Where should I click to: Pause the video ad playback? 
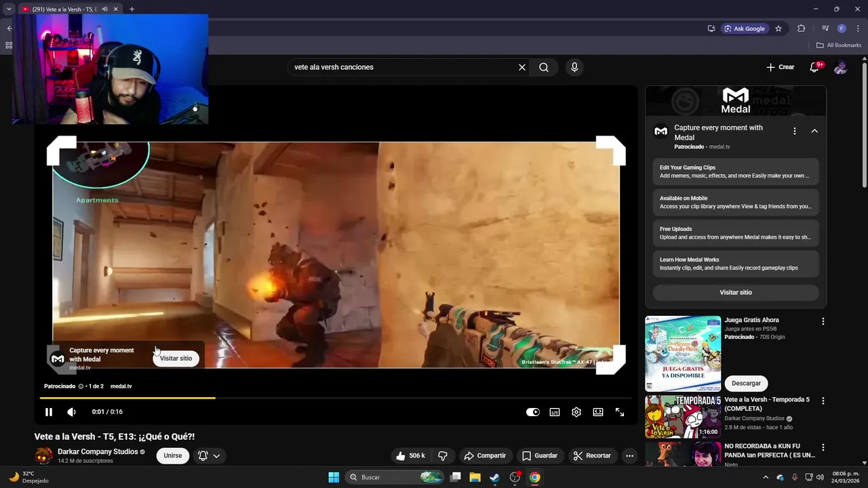(x=49, y=412)
